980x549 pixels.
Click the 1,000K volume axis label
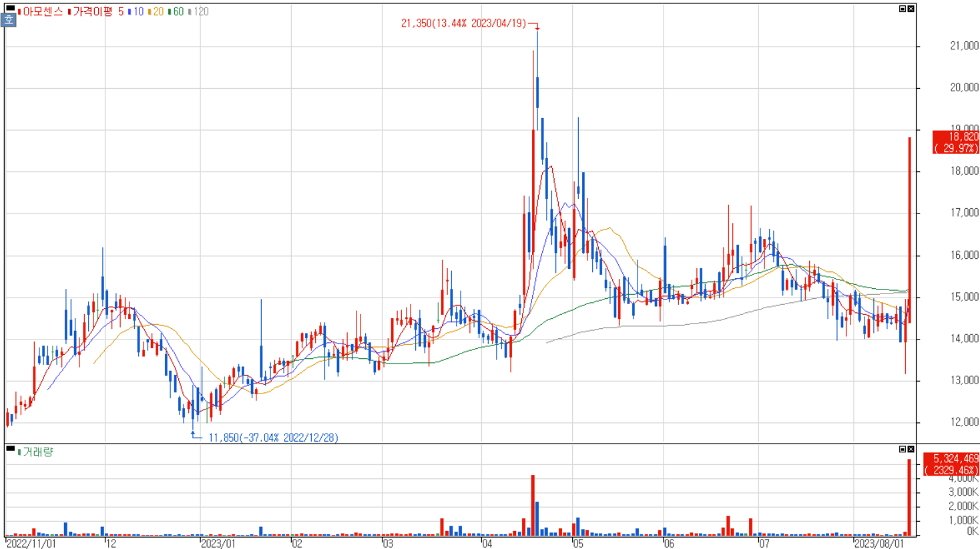pyautogui.click(x=963, y=520)
